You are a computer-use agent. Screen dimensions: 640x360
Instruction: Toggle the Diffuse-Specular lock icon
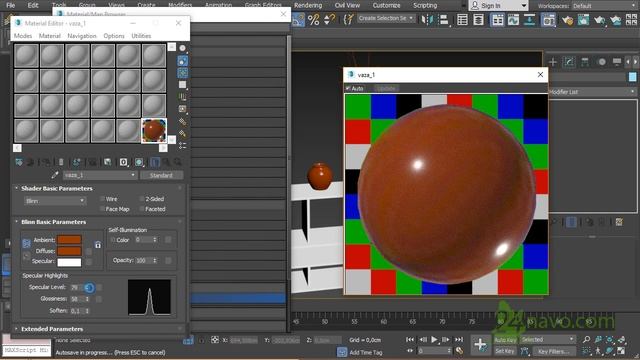pyautogui.click(x=26, y=256)
